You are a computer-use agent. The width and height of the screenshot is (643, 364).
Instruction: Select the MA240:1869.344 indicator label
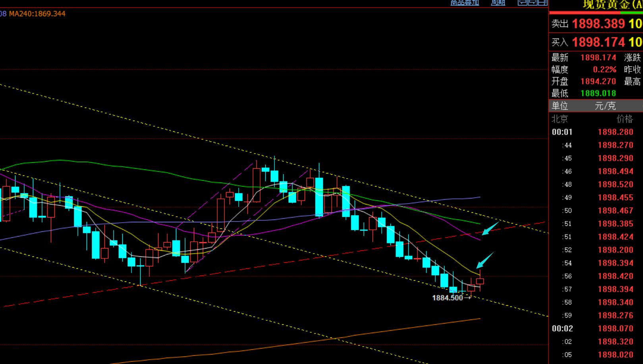[37, 14]
